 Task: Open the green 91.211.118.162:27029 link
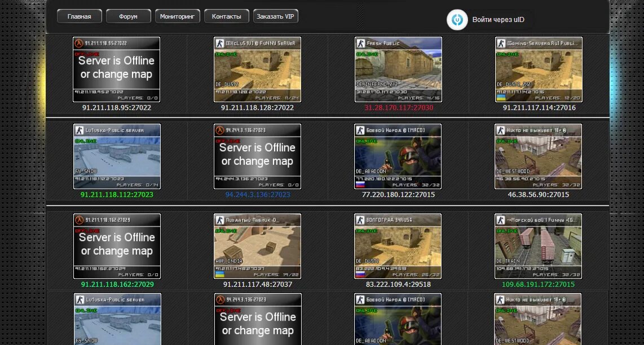[117, 284]
